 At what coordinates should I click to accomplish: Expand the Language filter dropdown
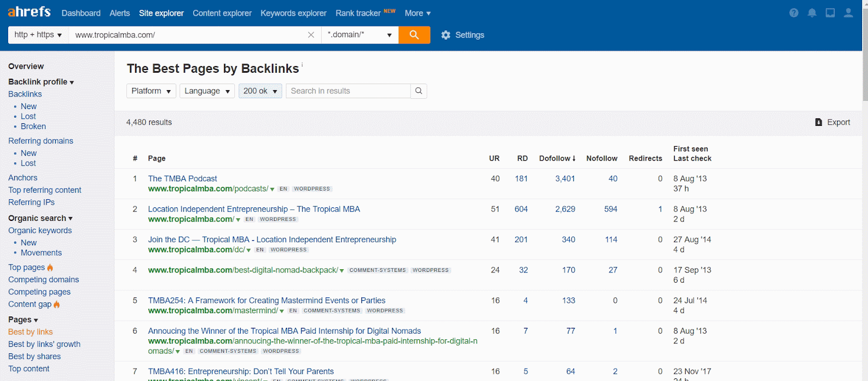click(x=207, y=91)
